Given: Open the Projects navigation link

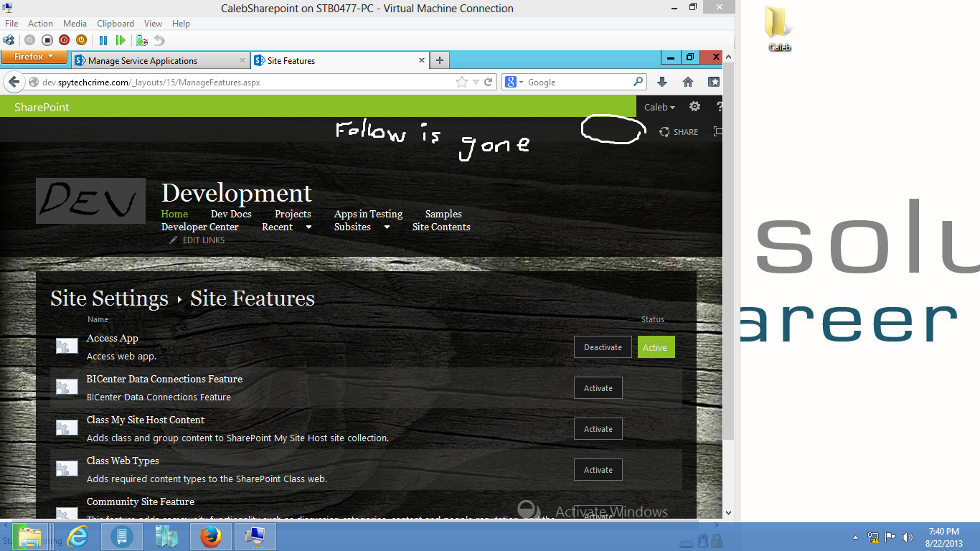Looking at the screenshot, I should click(293, 214).
